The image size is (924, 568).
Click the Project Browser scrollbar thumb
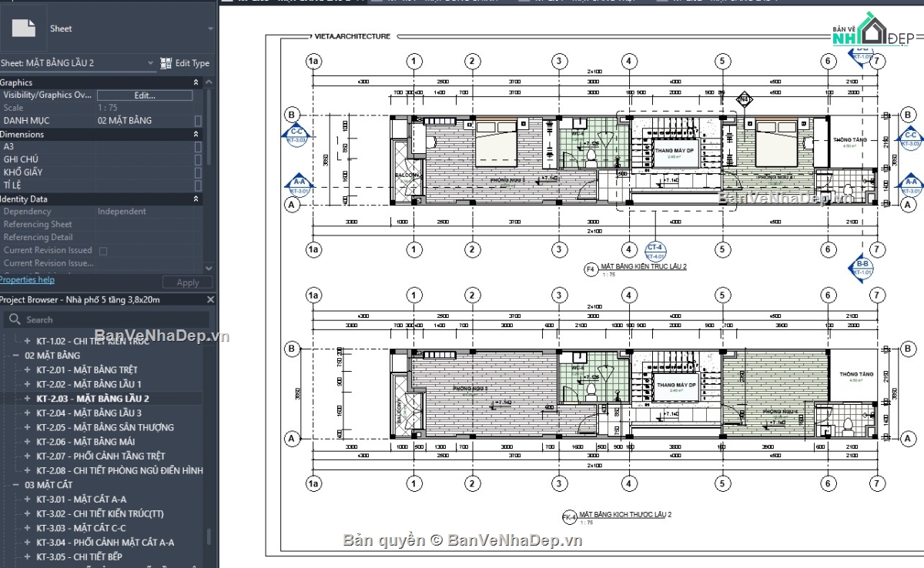[x=208, y=536]
